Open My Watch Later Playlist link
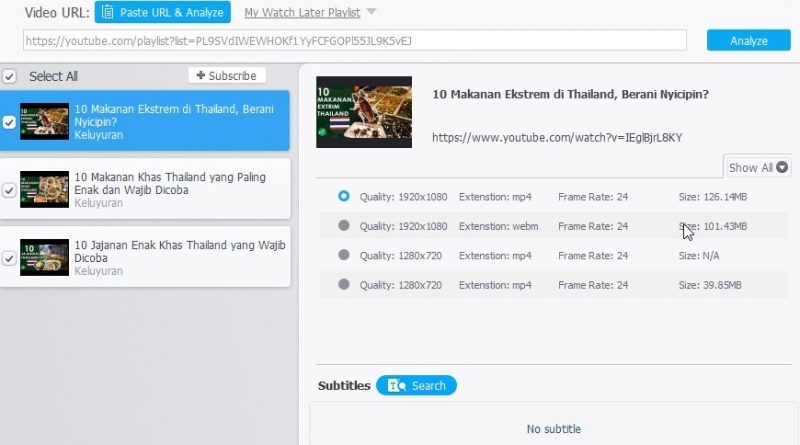This screenshot has width=800, height=445. click(302, 13)
